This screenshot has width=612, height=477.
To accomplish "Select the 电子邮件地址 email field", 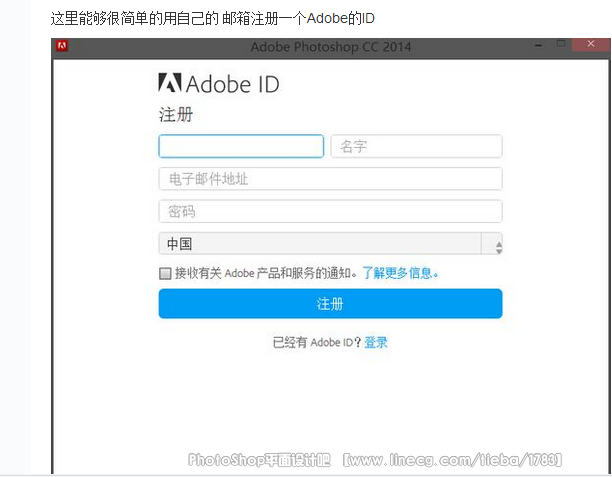I will (x=331, y=179).
